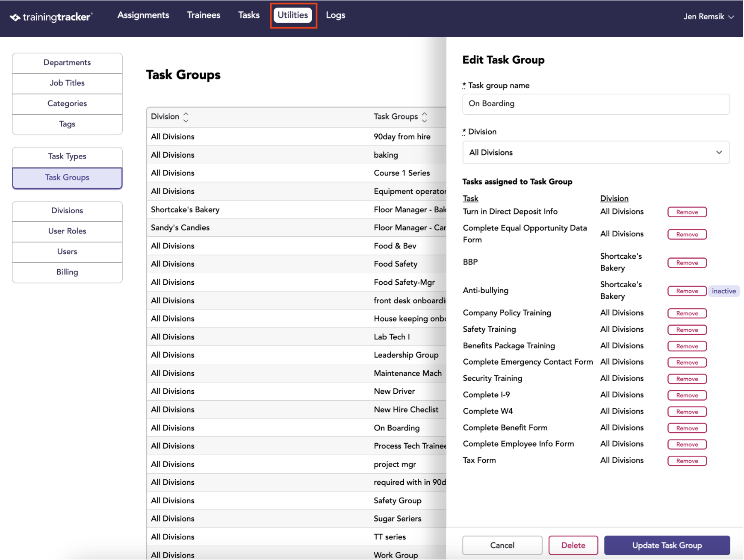Click the Task column header link
The width and height of the screenshot is (744, 560).
coord(470,198)
